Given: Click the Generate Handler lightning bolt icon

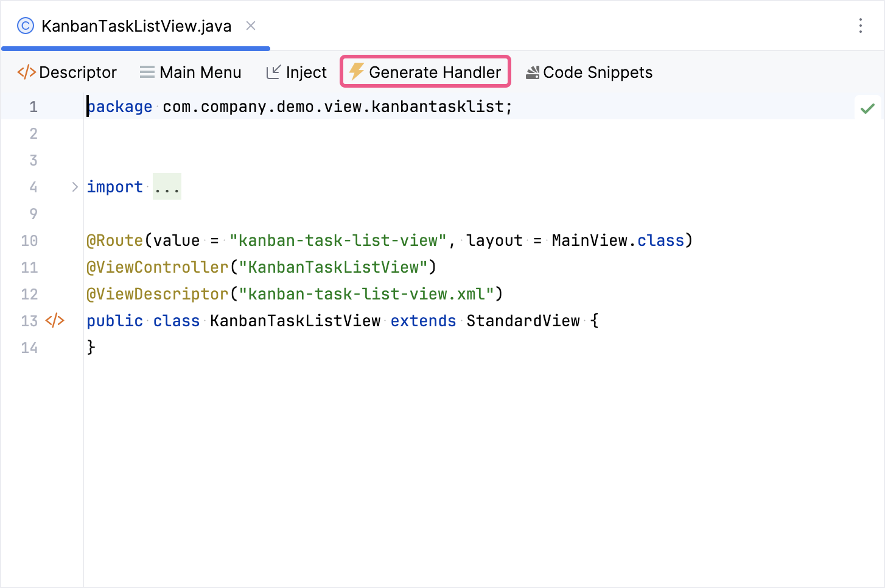Looking at the screenshot, I should pyautogui.click(x=356, y=72).
